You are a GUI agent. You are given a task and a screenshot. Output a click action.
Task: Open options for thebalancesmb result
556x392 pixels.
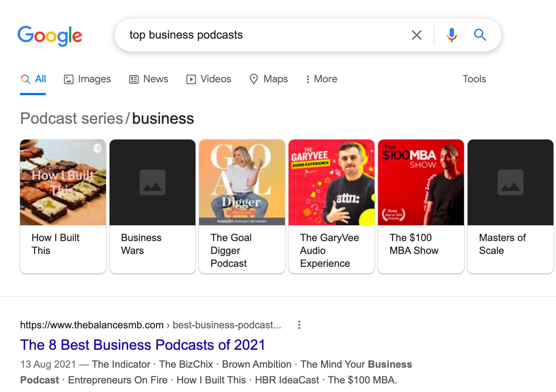tap(299, 325)
